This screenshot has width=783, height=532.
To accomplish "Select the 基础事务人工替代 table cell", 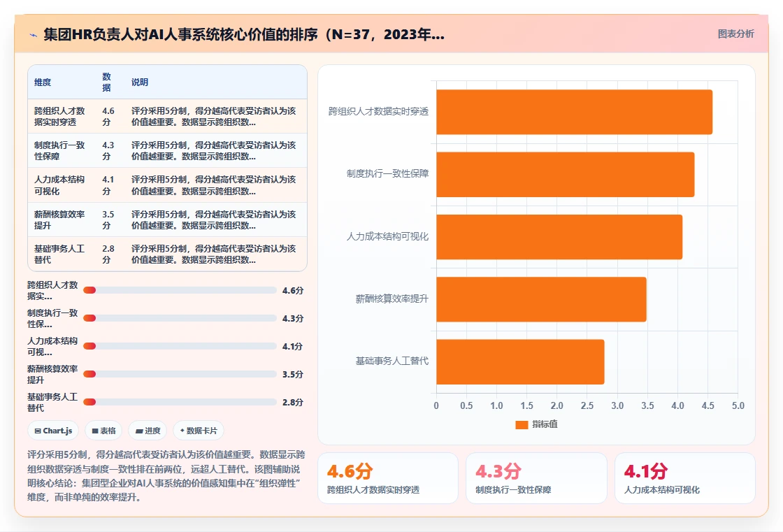I will pos(62,254).
